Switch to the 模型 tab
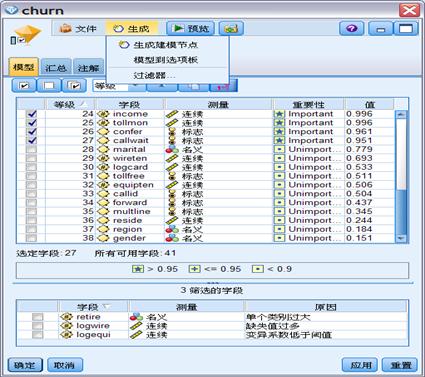Image resolution: width=425 pixels, height=377 pixels. pos(23,67)
